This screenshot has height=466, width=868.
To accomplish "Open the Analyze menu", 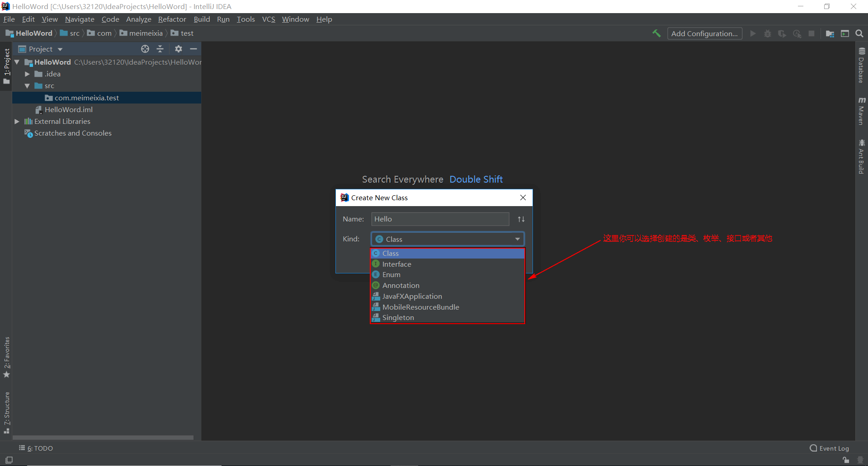I will 138,19.
